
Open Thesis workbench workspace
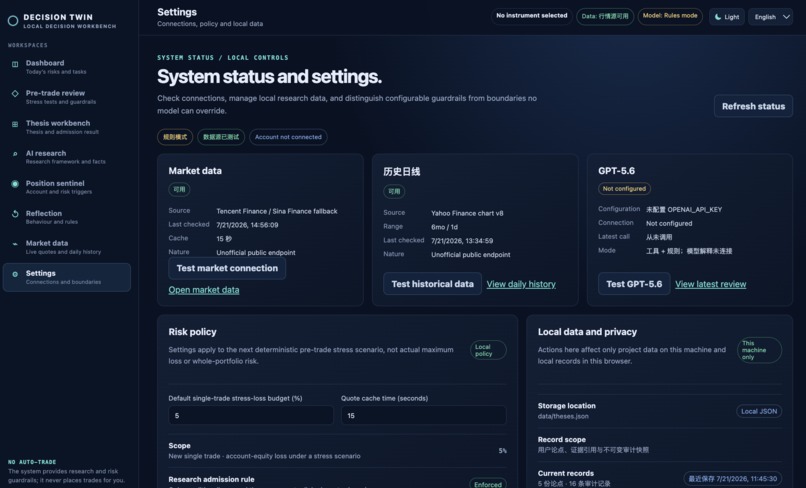click(67, 127)
